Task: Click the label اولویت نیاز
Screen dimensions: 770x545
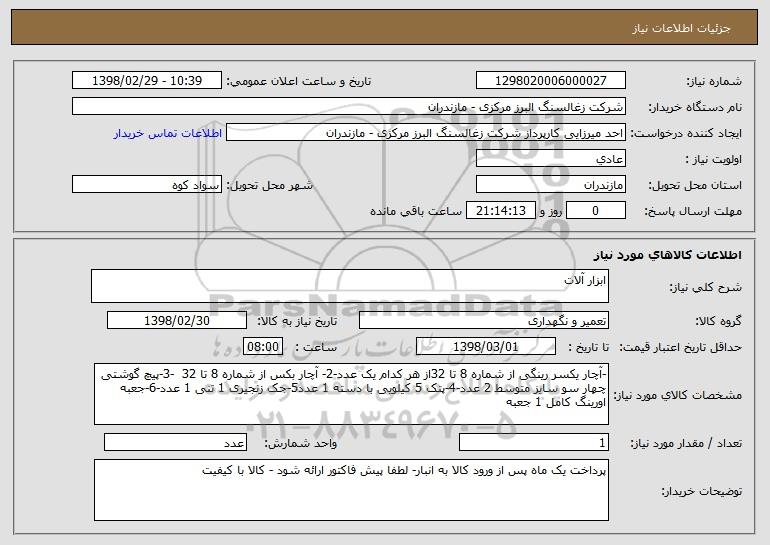Action: click(714, 160)
